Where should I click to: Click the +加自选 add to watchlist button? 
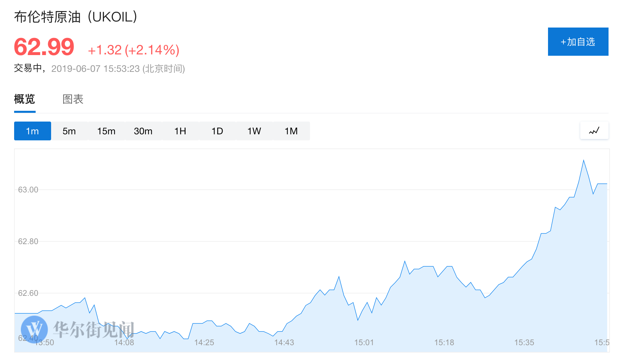pyautogui.click(x=578, y=42)
